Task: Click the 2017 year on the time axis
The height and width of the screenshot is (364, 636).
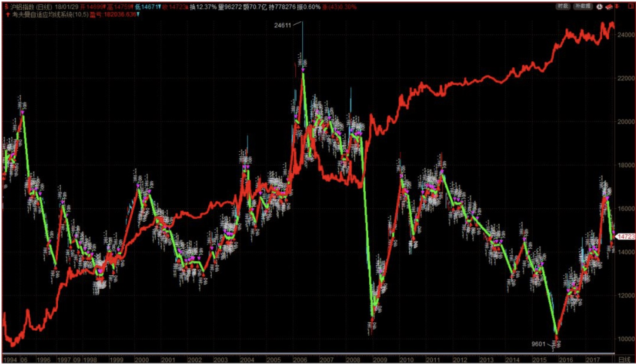Action: [x=593, y=360]
